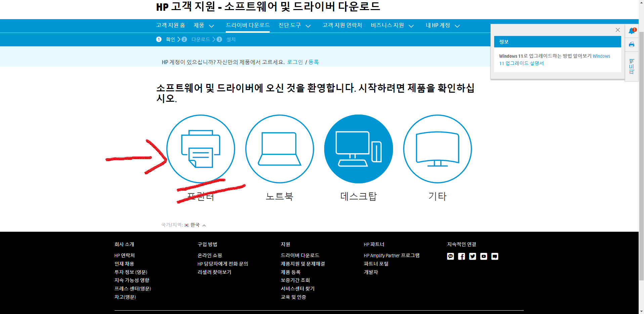Open 온라인 쇼핑 footer link

pos(210,256)
